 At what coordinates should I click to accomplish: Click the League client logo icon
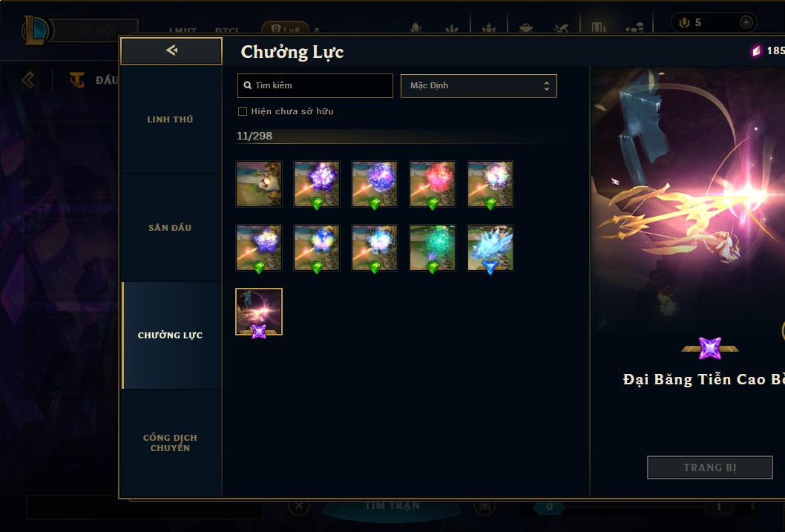coord(36,30)
